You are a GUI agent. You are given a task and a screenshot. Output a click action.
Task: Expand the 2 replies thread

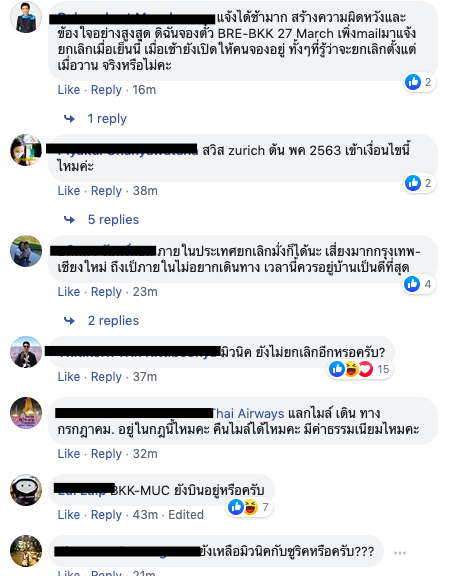pyautogui.click(x=113, y=321)
